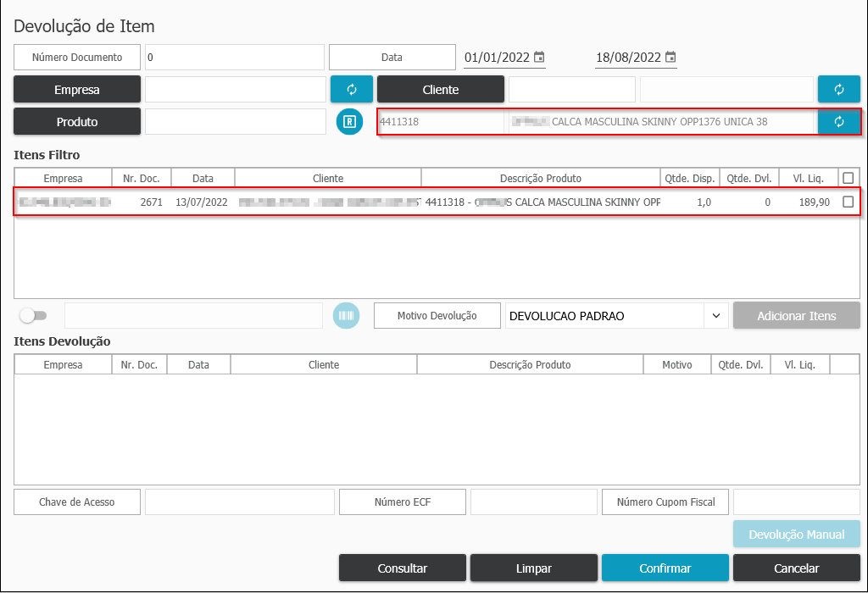Viewport: 868px width, 593px height.
Task: Click the Cliente button
Action: pos(441,89)
